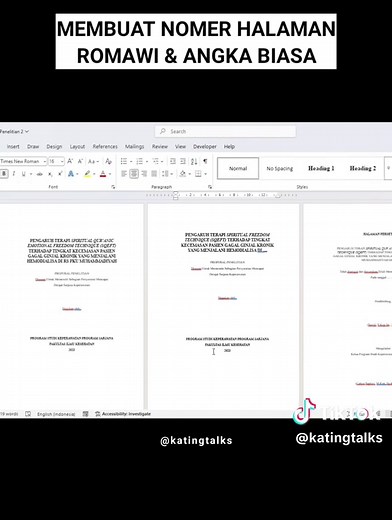The height and width of the screenshot is (520, 392).
Task: Align the text to the right
Action: [x=144, y=174]
